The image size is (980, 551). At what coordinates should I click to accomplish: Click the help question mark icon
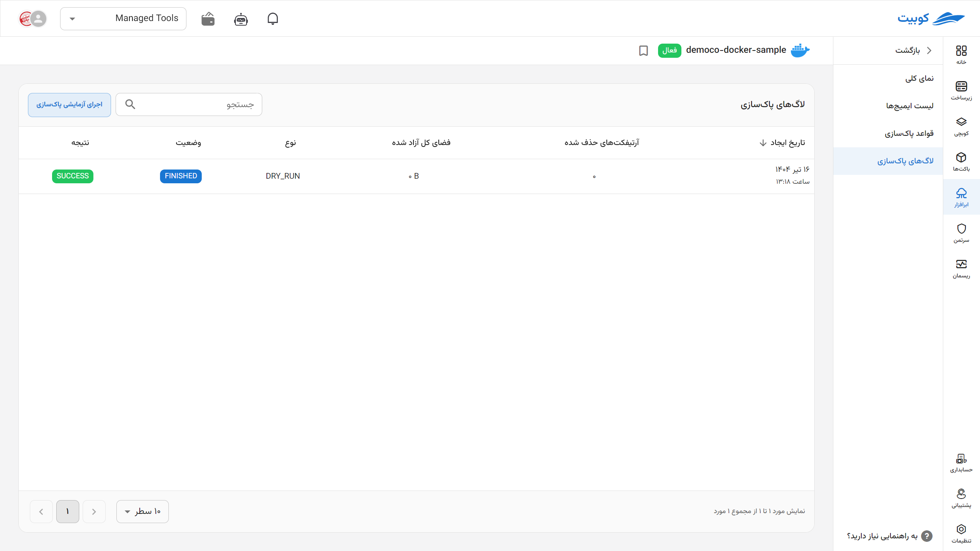coord(926,536)
